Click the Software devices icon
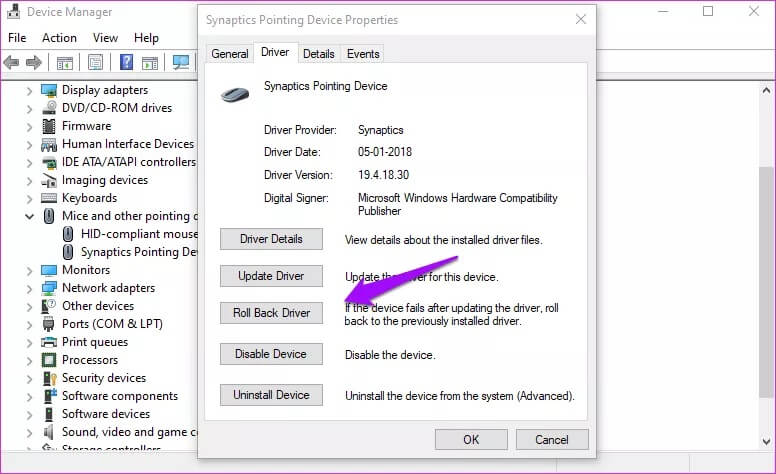 coord(48,414)
